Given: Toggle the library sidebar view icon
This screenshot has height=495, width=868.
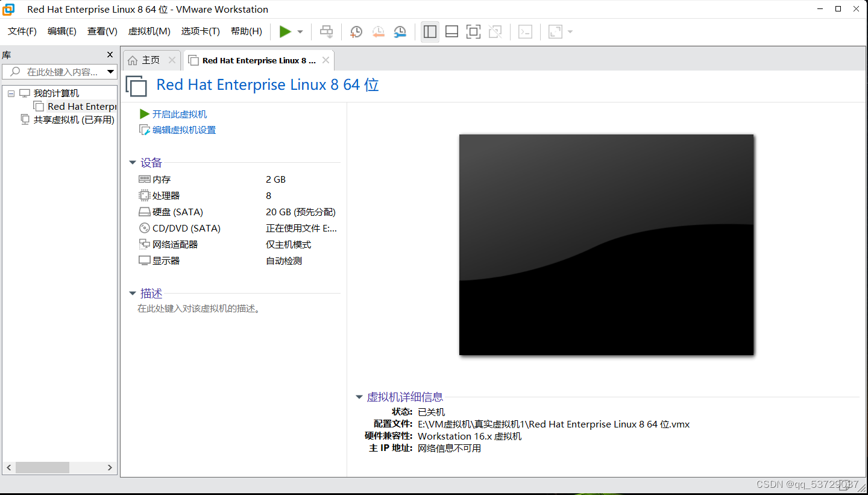Looking at the screenshot, I should (x=430, y=31).
